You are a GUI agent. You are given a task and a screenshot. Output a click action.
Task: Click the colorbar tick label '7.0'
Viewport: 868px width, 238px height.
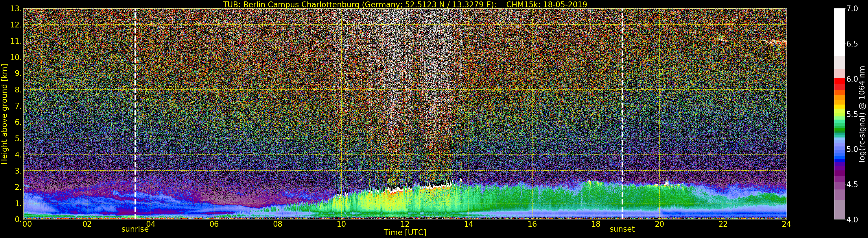[x=852, y=9]
